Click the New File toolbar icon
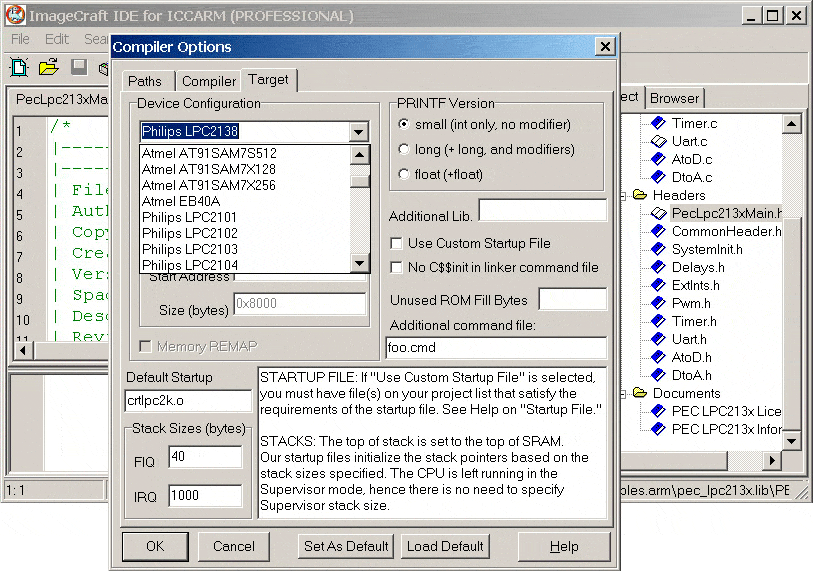This screenshot has height=571, width=813. 19,67
